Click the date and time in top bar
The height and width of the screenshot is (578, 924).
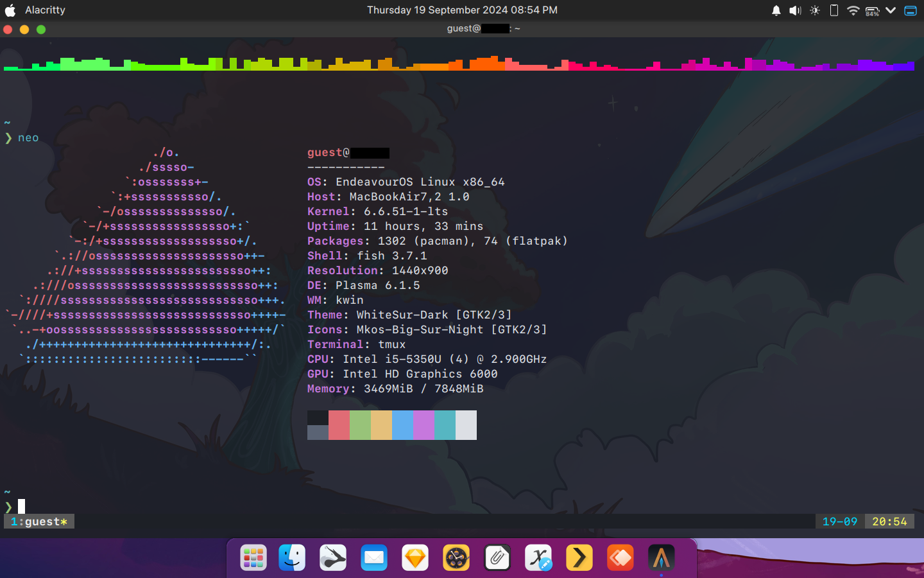coord(462,10)
